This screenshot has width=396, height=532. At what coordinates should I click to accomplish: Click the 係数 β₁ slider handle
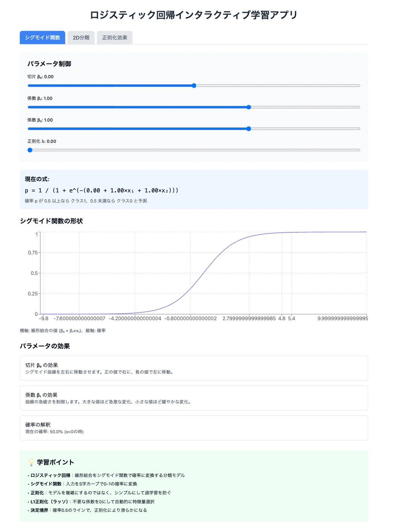pos(249,107)
